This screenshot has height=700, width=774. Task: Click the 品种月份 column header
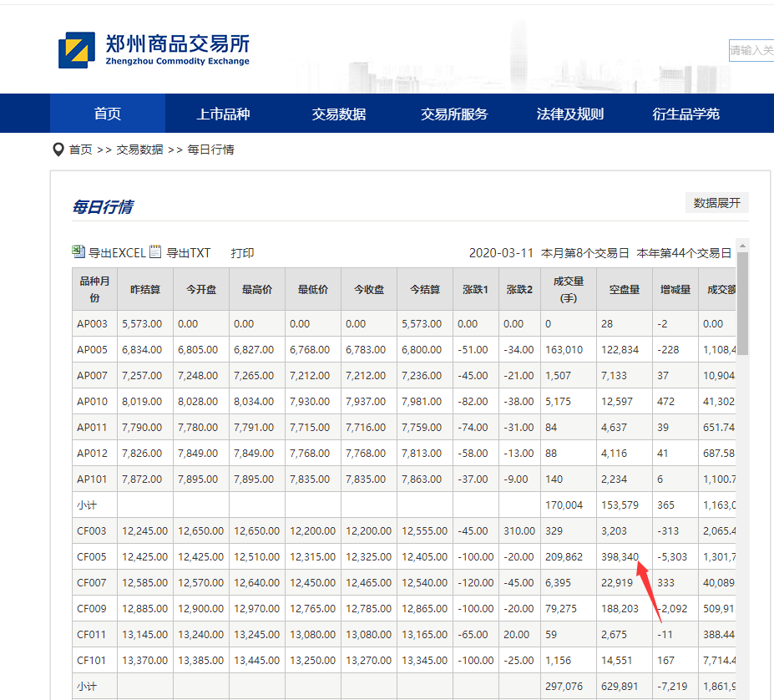coord(95,289)
